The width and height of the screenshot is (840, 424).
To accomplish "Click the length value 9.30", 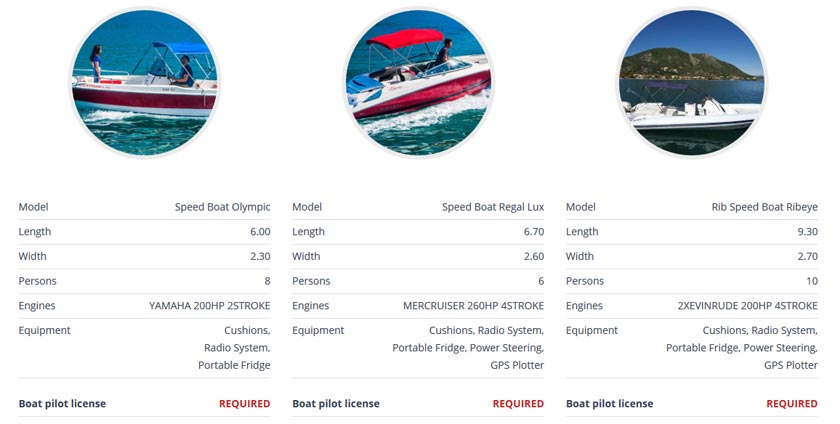I will pos(805,232).
